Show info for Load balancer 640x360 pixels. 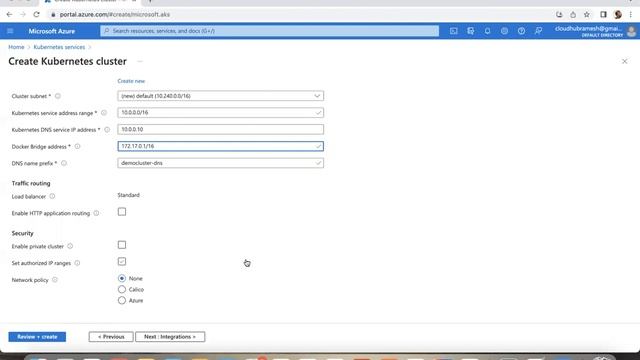tap(52, 196)
